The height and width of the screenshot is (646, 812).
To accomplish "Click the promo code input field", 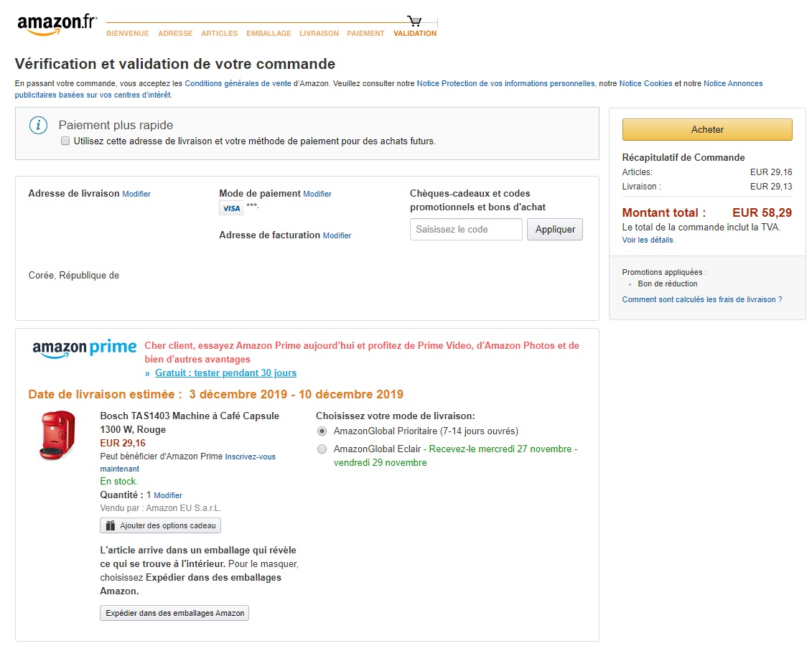I will click(466, 230).
